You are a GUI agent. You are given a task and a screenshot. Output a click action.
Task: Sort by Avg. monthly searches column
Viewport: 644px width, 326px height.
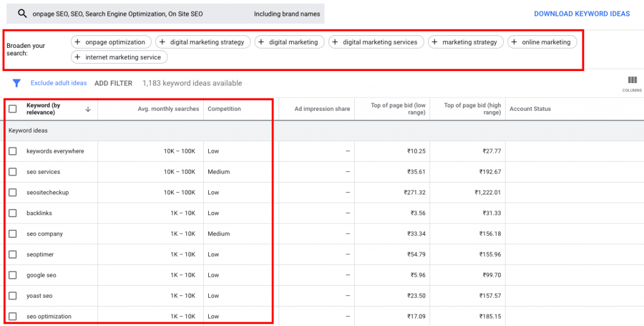[168, 109]
